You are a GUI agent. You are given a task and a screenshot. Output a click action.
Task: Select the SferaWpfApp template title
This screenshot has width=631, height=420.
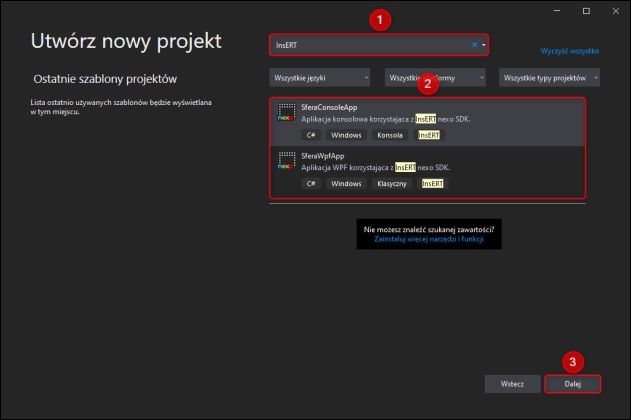(323, 156)
